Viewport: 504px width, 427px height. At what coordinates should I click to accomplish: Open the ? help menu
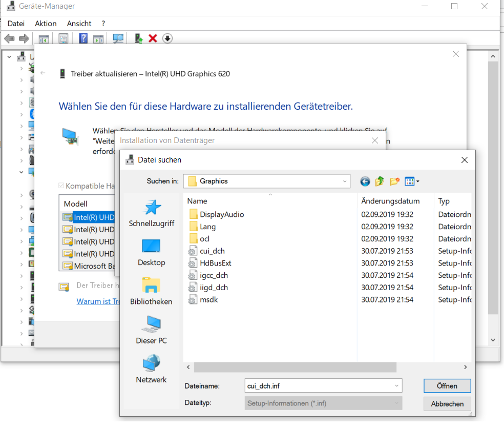103,24
